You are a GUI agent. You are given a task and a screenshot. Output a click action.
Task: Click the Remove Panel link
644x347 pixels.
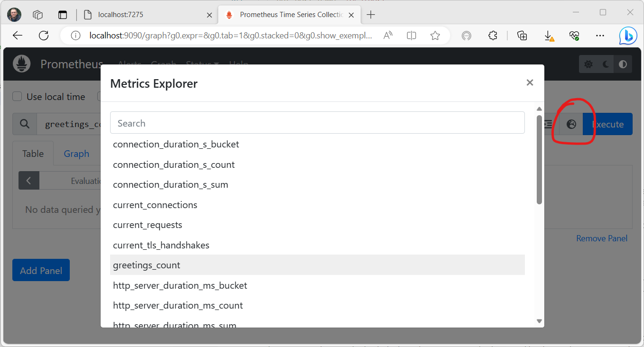coord(601,238)
